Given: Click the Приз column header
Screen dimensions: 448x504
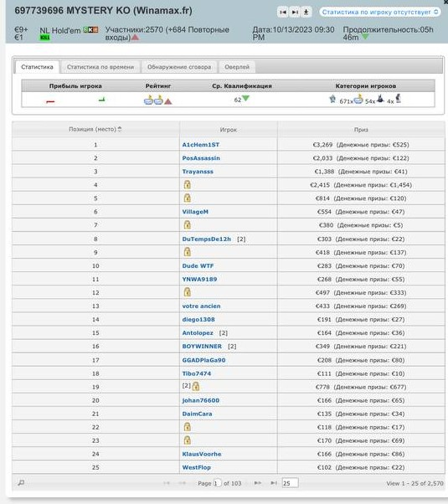Looking at the screenshot, I should pyautogui.click(x=361, y=130).
